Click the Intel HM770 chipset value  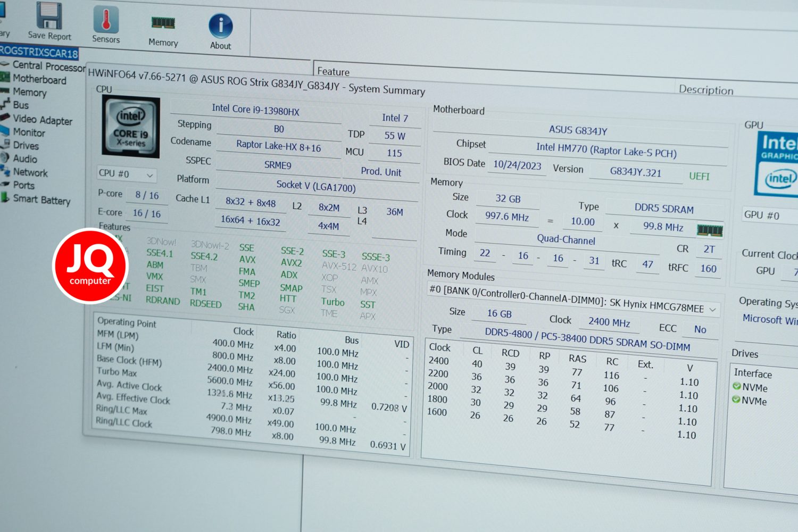(606, 150)
